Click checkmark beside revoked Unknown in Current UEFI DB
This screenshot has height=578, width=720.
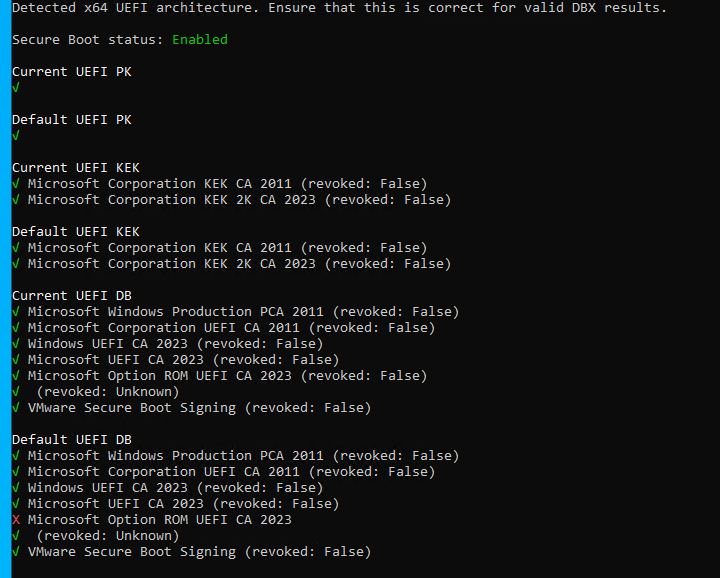point(16,392)
